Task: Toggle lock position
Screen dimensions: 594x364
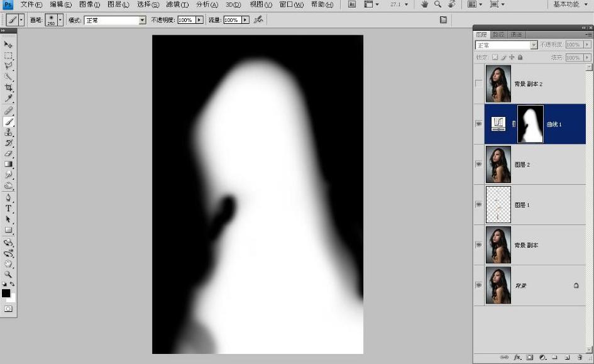Action: click(x=512, y=57)
